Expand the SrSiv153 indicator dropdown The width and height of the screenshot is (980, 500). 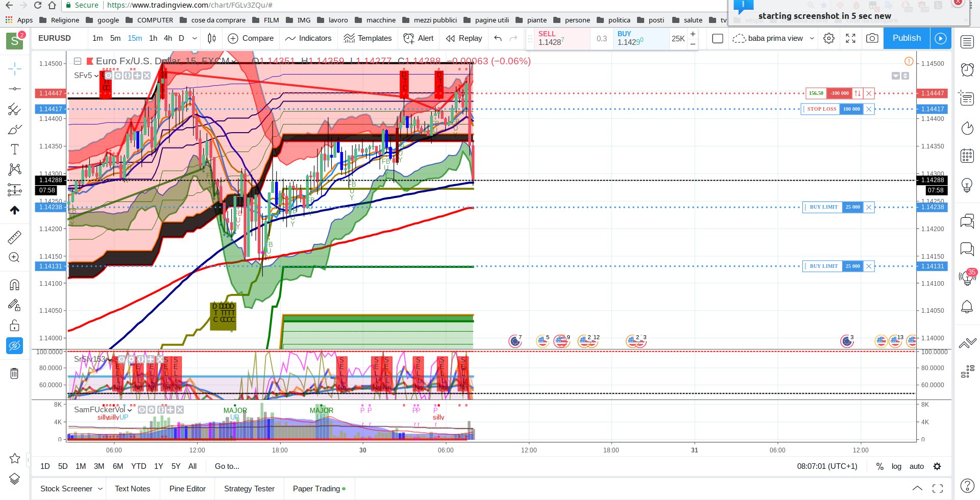[110, 359]
